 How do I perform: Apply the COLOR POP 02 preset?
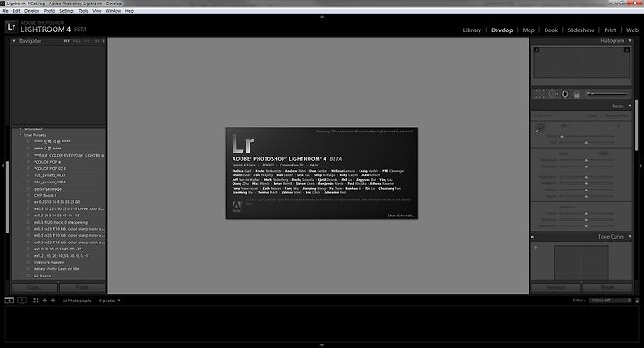point(50,168)
